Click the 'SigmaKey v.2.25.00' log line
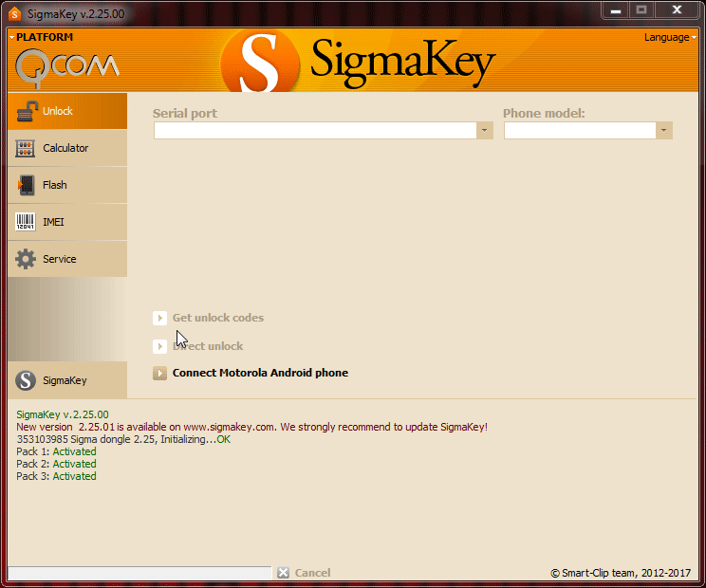 63,414
